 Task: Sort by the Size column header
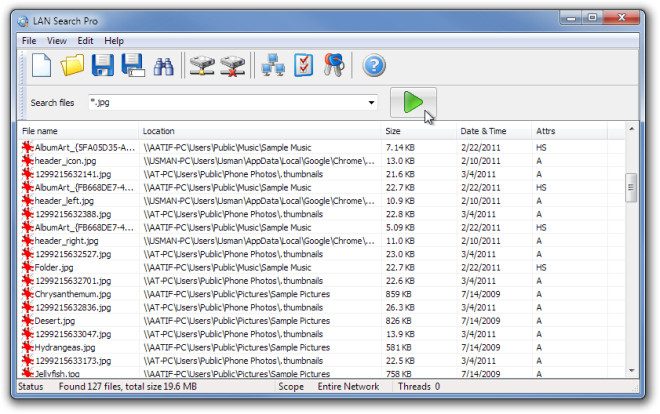(x=419, y=131)
